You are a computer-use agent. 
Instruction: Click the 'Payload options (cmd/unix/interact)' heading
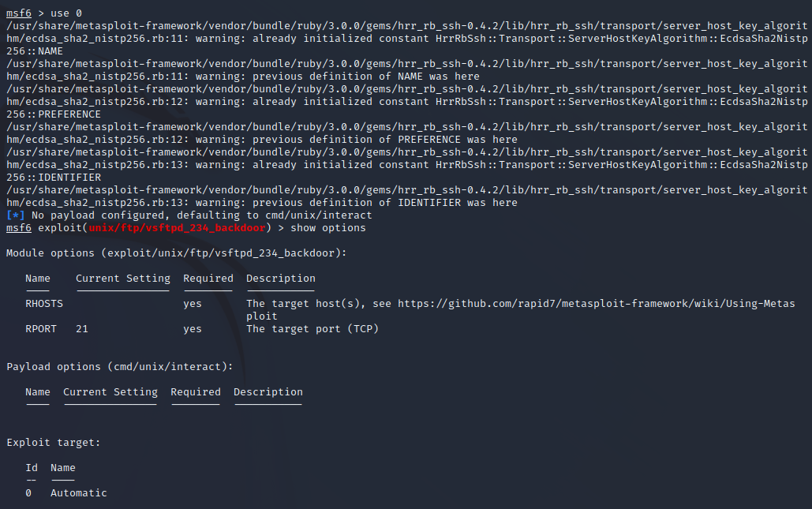(x=120, y=367)
